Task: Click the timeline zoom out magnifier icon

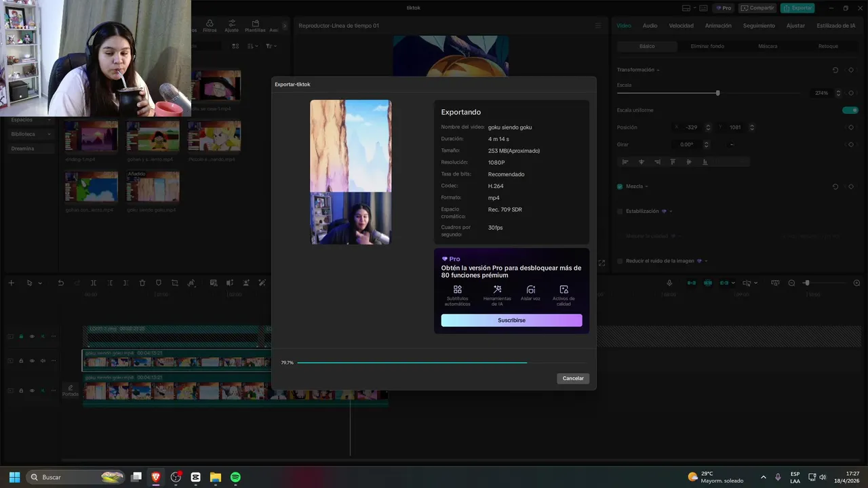Action: 791,283
